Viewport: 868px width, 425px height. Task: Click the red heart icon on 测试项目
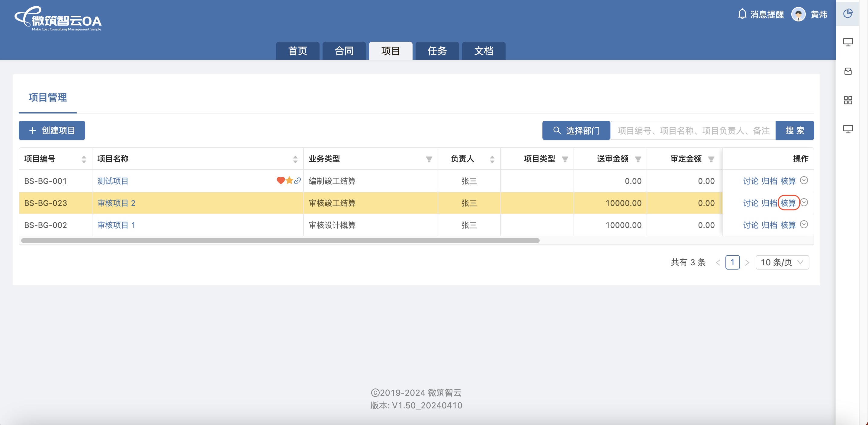click(x=280, y=181)
